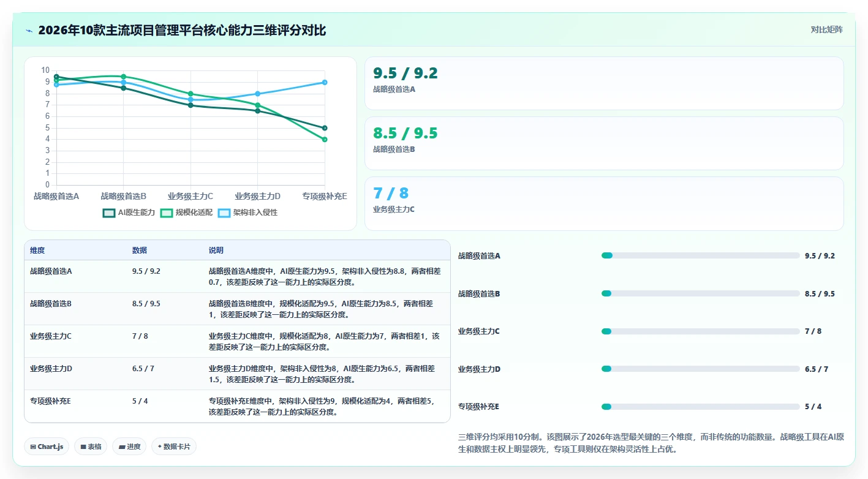Click the sparkle icon in 数据卡片 tag
The image size is (868, 479).
[159, 447]
